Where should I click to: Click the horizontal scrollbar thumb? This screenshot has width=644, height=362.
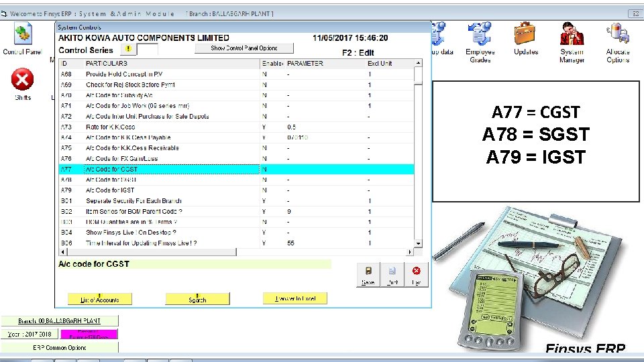click(x=151, y=251)
